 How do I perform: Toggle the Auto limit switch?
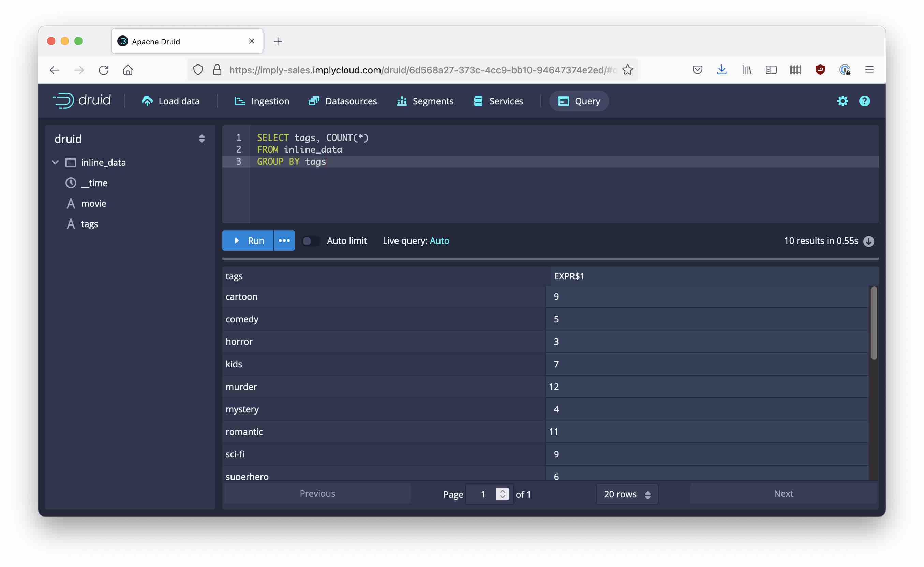[311, 241]
